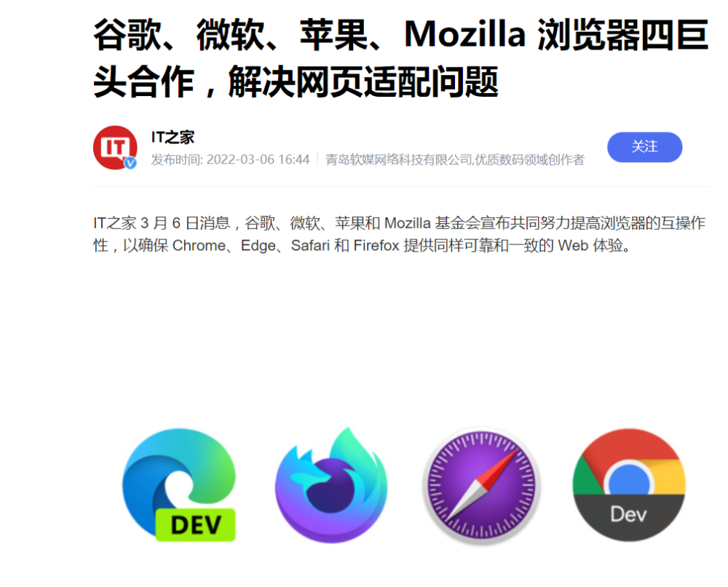The width and height of the screenshot is (728, 587).
Task: Click the Firefox Nightly browser icon
Action: click(331, 485)
